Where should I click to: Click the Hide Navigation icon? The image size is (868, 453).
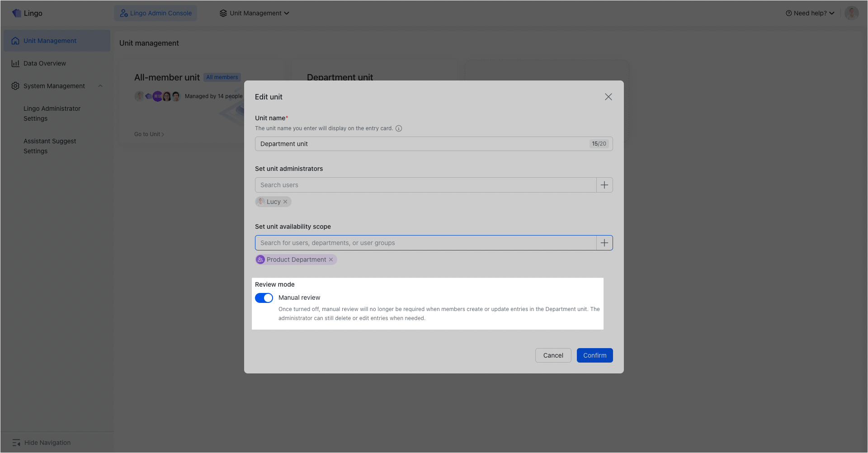click(x=16, y=442)
